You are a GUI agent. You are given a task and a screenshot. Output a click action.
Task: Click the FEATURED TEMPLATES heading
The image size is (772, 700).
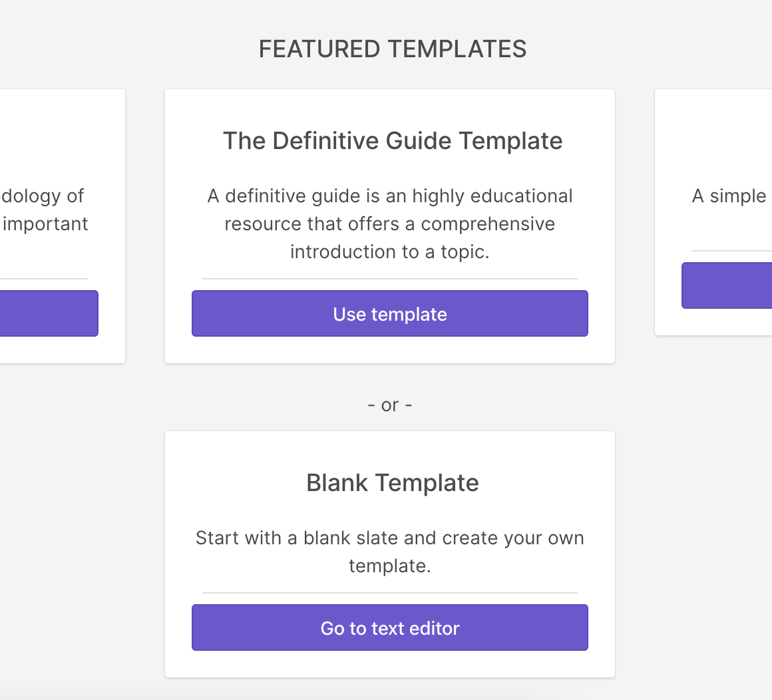pyautogui.click(x=393, y=49)
